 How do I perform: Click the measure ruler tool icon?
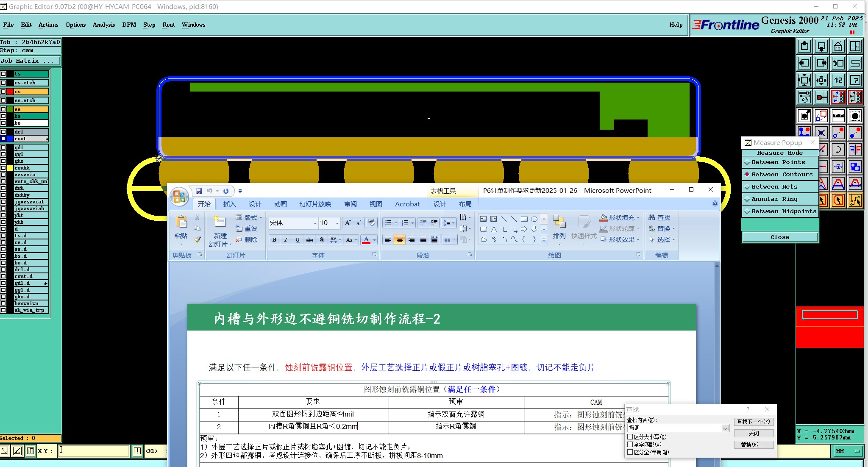[838, 116]
